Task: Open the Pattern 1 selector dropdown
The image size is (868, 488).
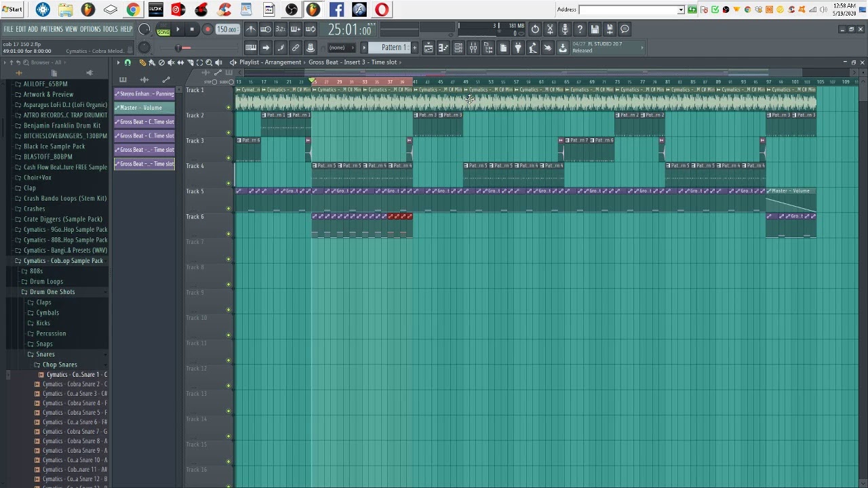Action: (x=393, y=47)
